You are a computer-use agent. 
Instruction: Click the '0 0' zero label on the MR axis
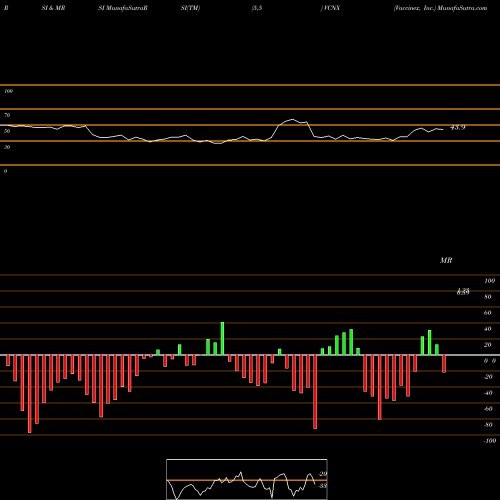tap(490, 361)
